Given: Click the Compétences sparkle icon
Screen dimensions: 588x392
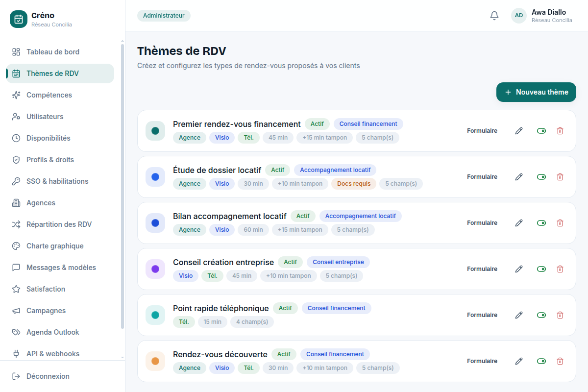Looking at the screenshot, I should [x=16, y=95].
